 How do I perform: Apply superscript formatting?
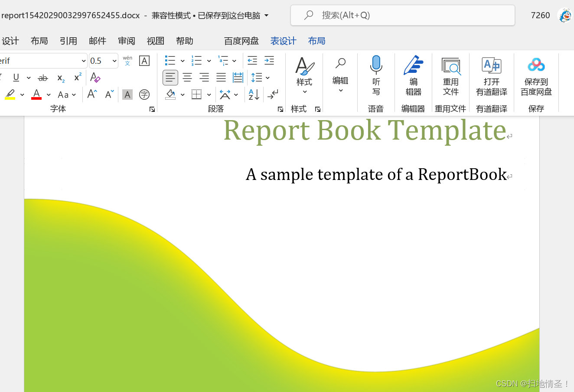78,78
